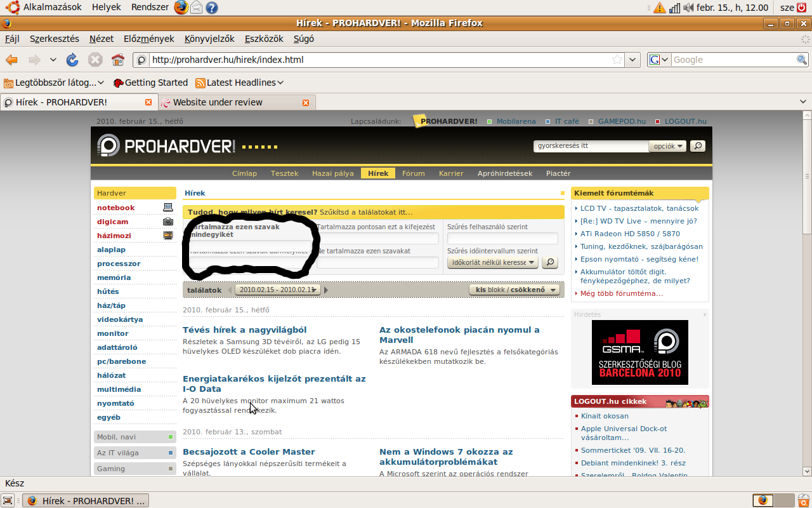The image size is (812, 508).
Task: Click the URL address field
Action: click(379, 60)
